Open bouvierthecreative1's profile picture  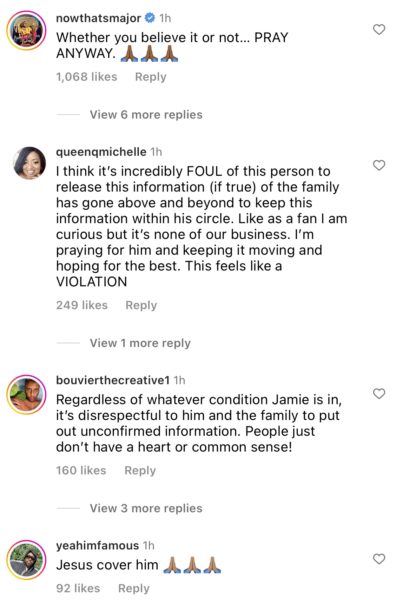click(26, 395)
